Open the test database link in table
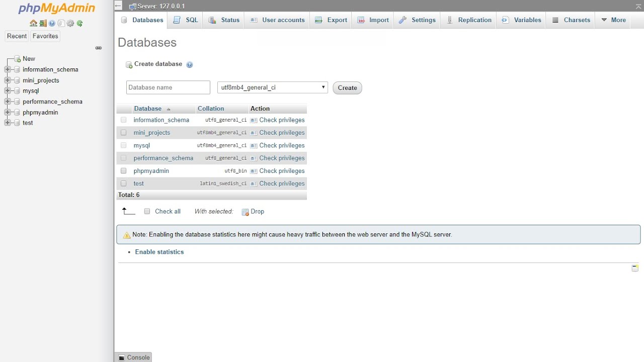This screenshot has width=644, height=362. [138, 184]
